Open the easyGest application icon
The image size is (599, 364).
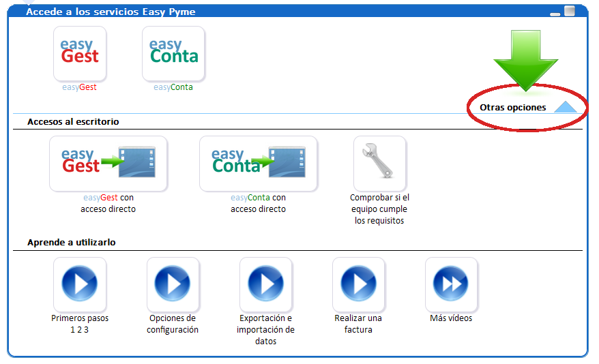80,53
